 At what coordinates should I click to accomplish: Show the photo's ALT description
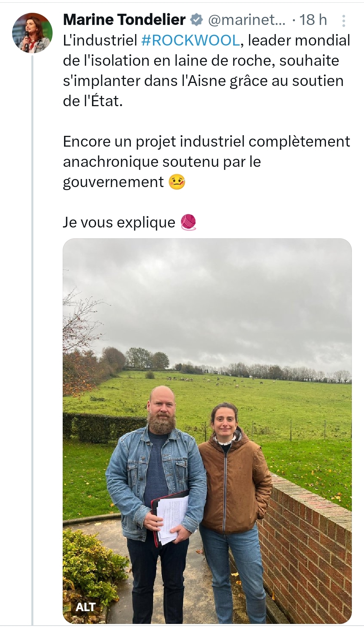pos(86,607)
